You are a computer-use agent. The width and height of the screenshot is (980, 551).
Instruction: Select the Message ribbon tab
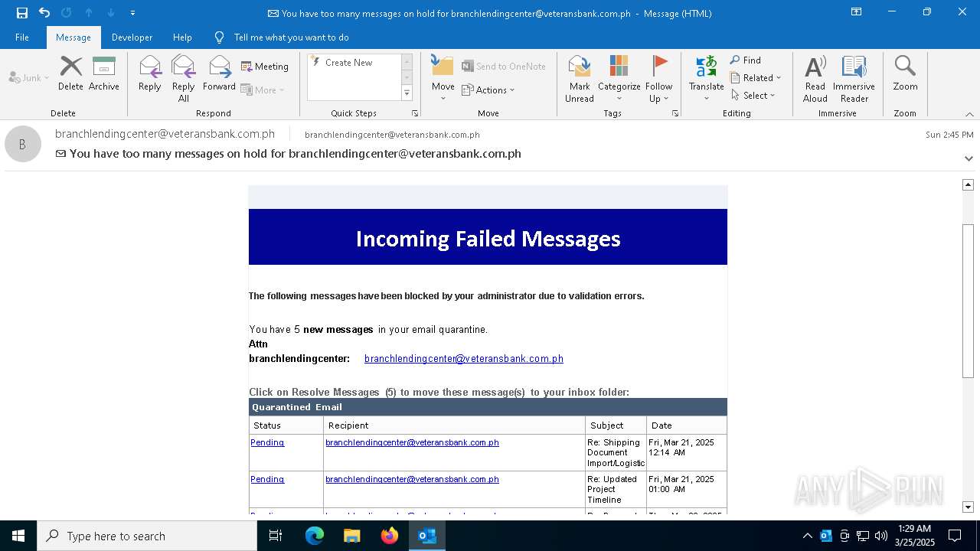pyautogui.click(x=73, y=37)
